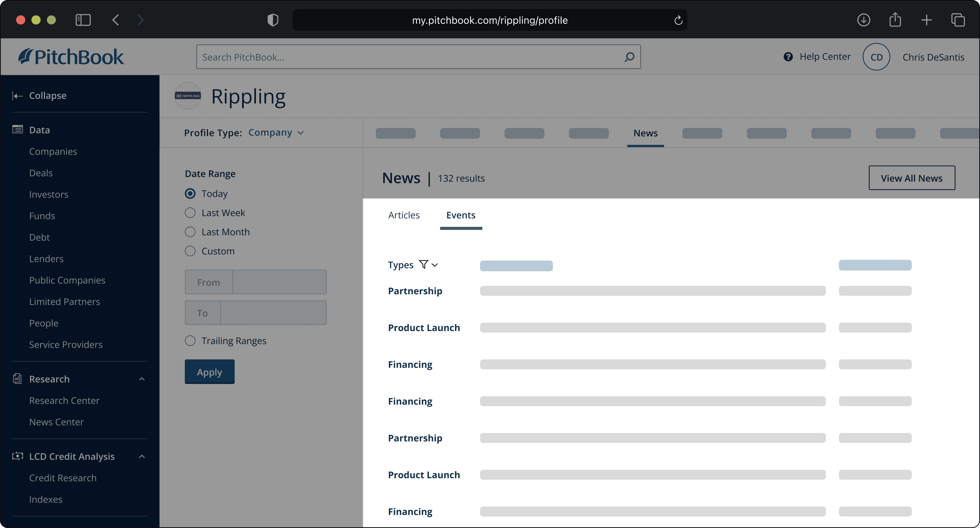This screenshot has width=980, height=528.
Task: Collapse the Research section chevron
Action: tap(142, 379)
